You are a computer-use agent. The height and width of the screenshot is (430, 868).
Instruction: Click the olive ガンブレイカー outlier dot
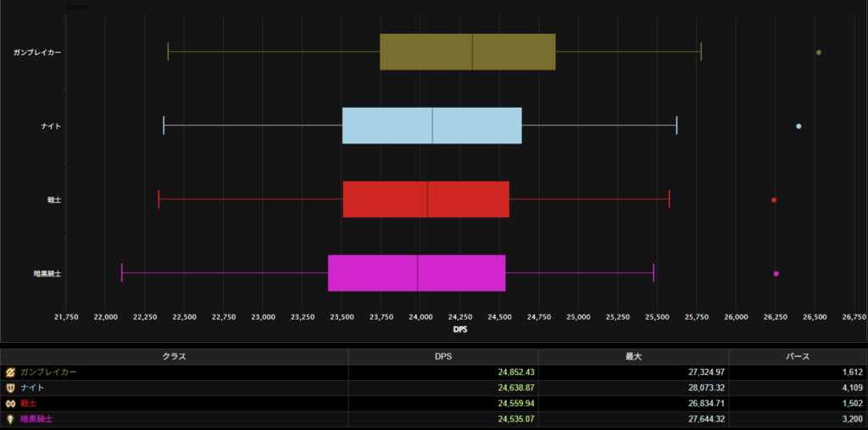818,53
